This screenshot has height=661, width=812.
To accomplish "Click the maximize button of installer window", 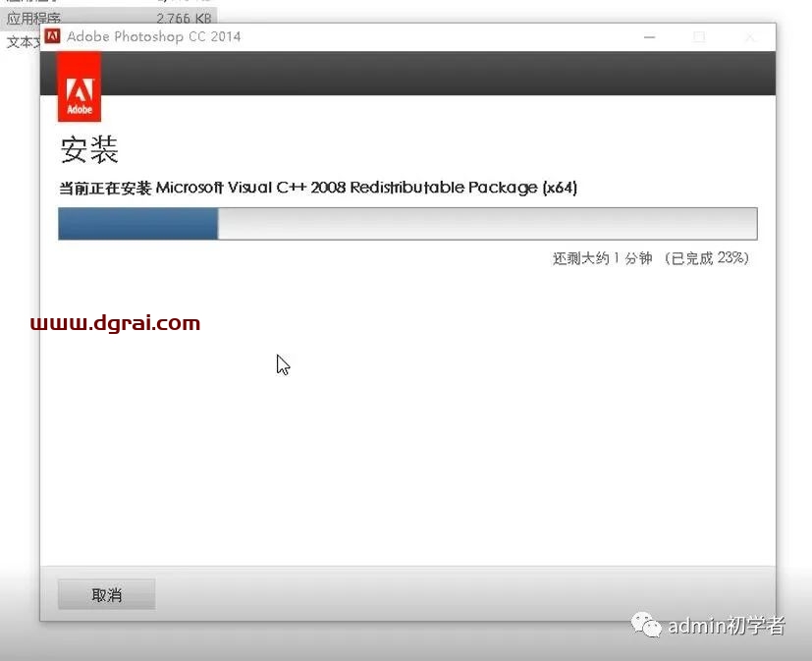I will (x=699, y=37).
